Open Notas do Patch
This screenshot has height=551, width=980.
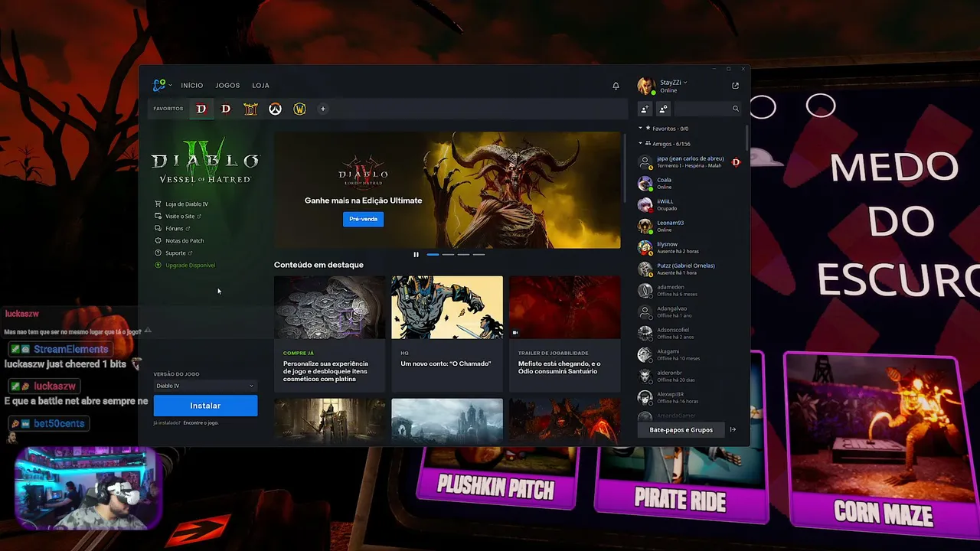(x=179, y=241)
